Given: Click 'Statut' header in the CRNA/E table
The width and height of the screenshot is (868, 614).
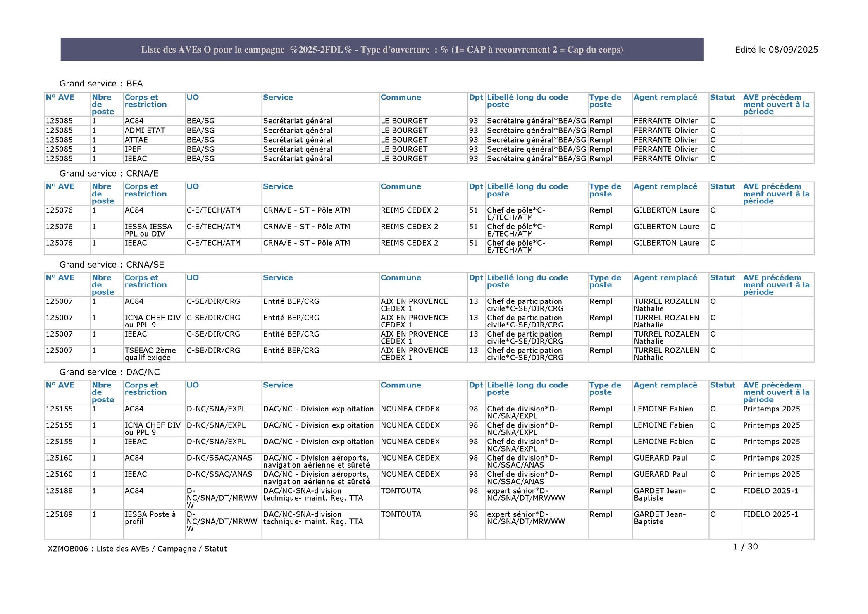Looking at the screenshot, I should point(723,186).
